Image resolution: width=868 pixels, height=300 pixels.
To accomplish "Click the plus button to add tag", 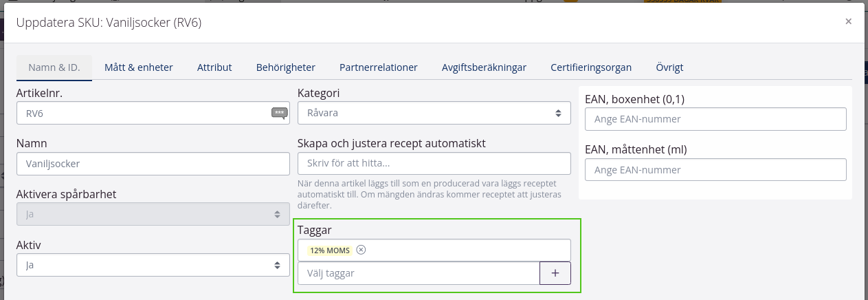I will point(555,273).
